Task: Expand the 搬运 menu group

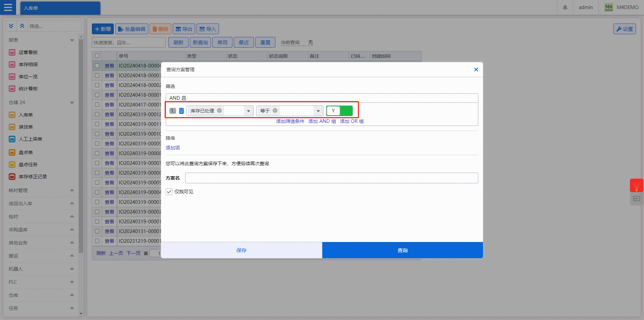Action: point(72,256)
